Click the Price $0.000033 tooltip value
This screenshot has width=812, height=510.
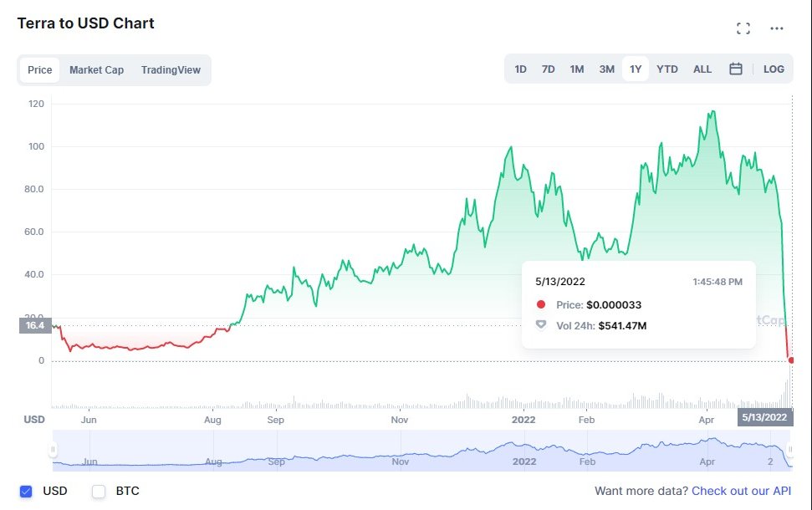click(614, 305)
